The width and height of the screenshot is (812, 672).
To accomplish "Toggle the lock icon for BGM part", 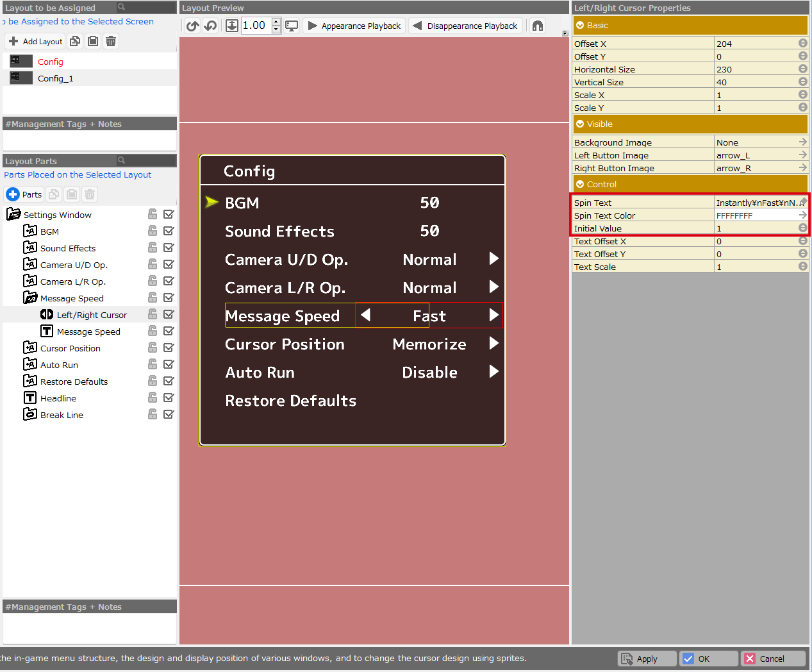I will 153,231.
